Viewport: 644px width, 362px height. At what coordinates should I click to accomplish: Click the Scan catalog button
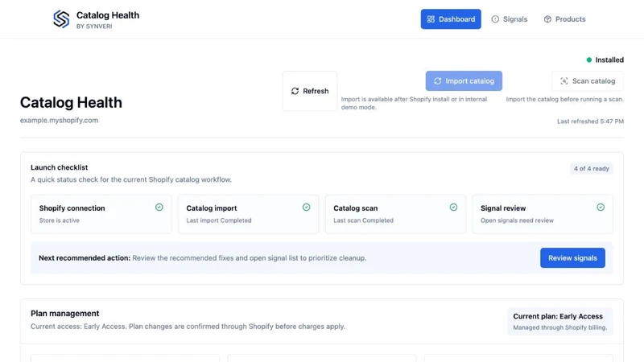[588, 81]
